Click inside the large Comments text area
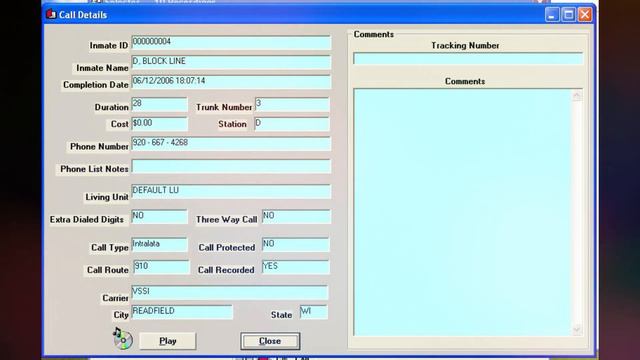Image resolution: width=640 pixels, height=360 pixels. pos(462,212)
